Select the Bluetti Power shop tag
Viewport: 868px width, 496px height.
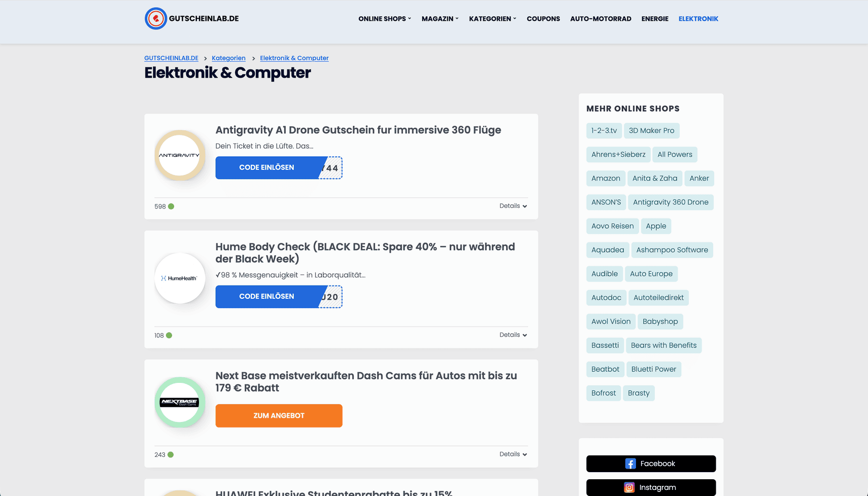tap(653, 369)
